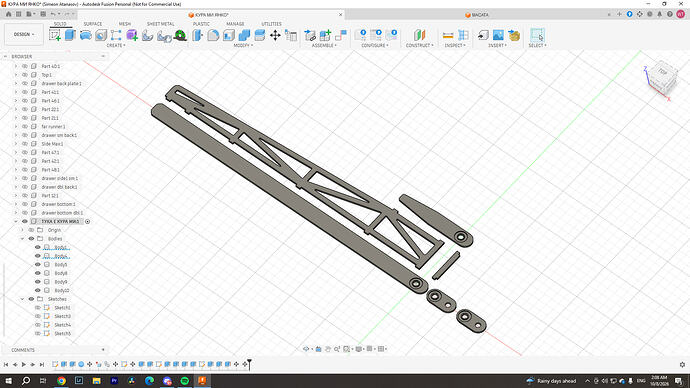Hide Body8 using its eye icon
This screenshot has height=388, width=690.
(x=38, y=273)
